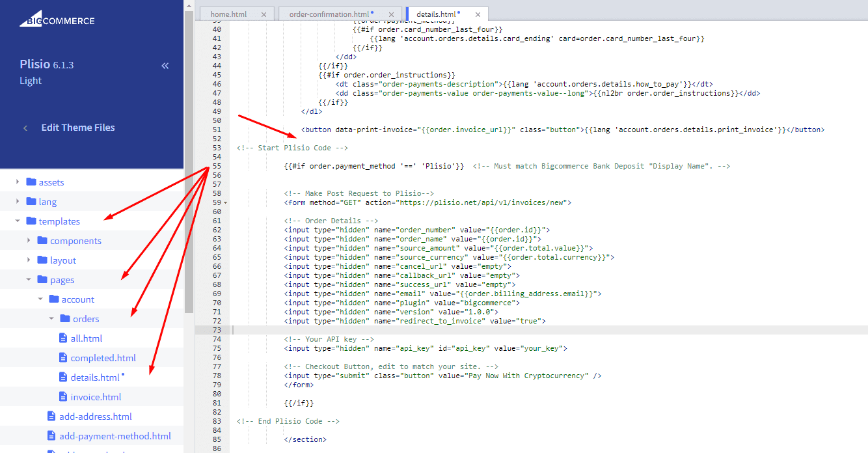The height and width of the screenshot is (453, 868).
Task: Click the orders folder icon
Action: 65,319
